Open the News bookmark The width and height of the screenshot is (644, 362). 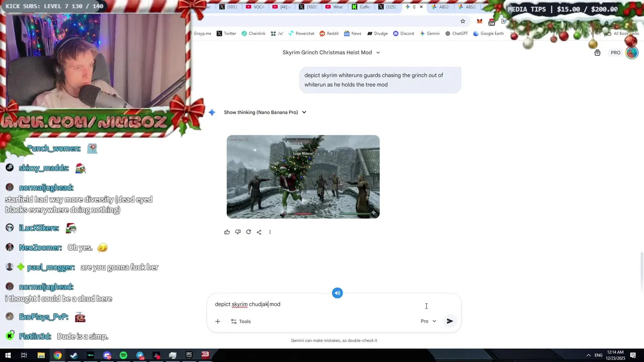(353, 34)
